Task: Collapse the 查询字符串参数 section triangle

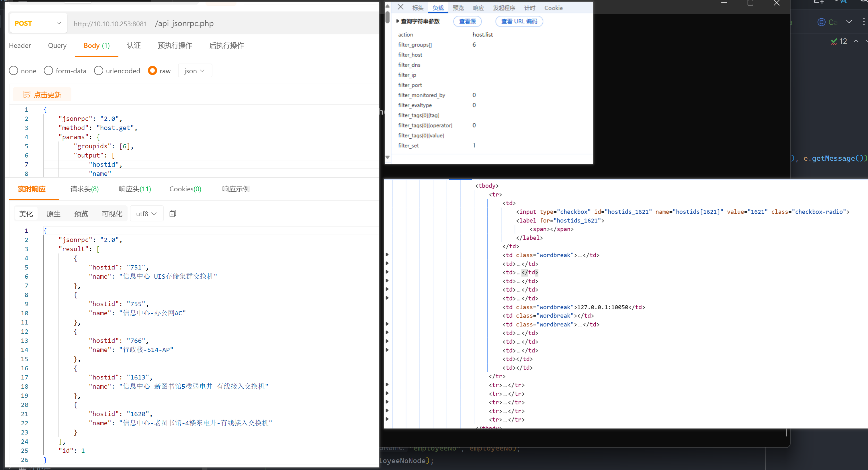Action: pyautogui.click(x=398, y=21)
